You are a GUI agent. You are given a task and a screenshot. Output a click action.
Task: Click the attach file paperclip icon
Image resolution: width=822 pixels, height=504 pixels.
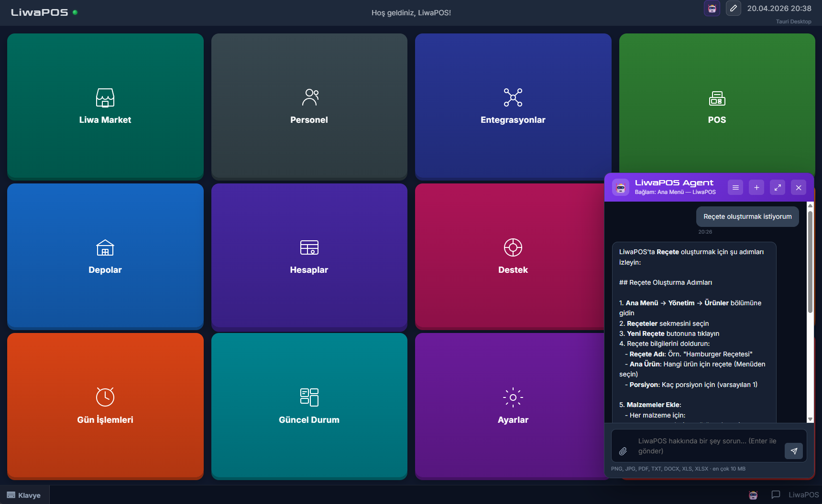[x=623, y=451]
